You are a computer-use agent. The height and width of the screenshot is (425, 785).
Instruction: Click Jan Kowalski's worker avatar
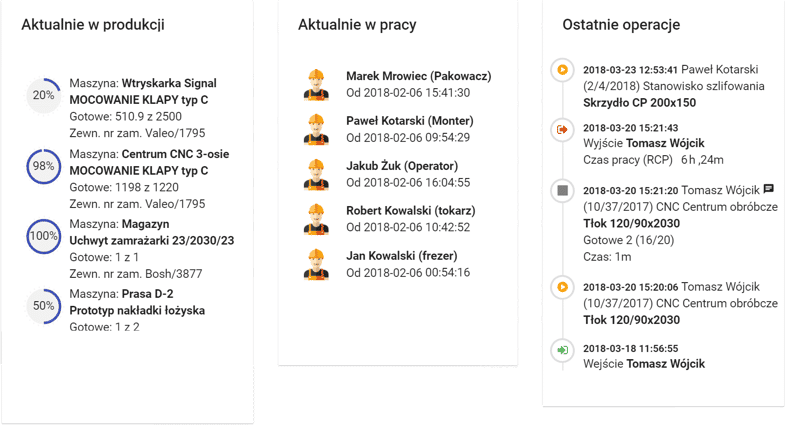pos(316,264)
